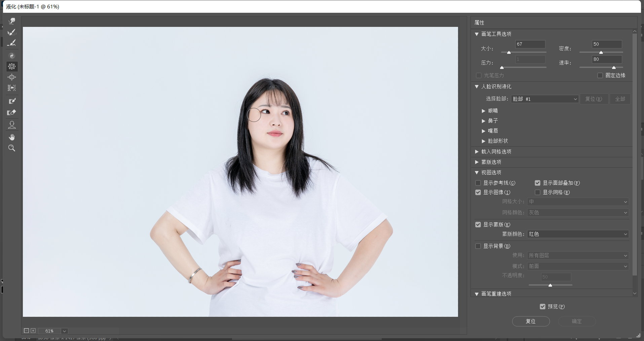This screenshot has height=341, width=644.
Task: Select the Hand tool
Action: tap(12, 137)
